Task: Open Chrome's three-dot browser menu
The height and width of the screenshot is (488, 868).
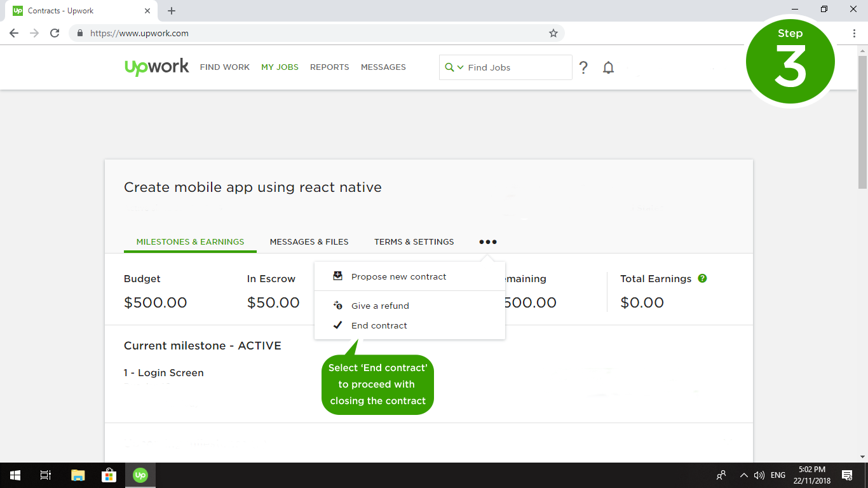Action: pyautogui.click(x=854, y=33)
